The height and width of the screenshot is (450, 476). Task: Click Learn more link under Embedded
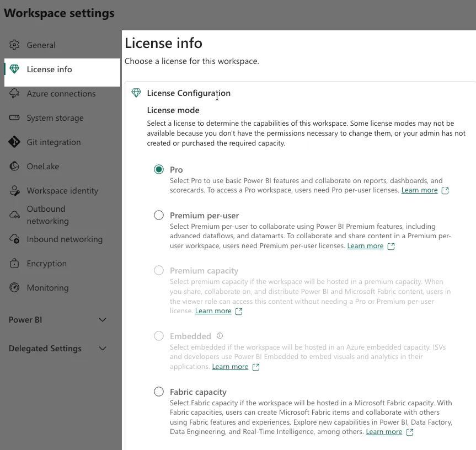[x=230, y=367]
